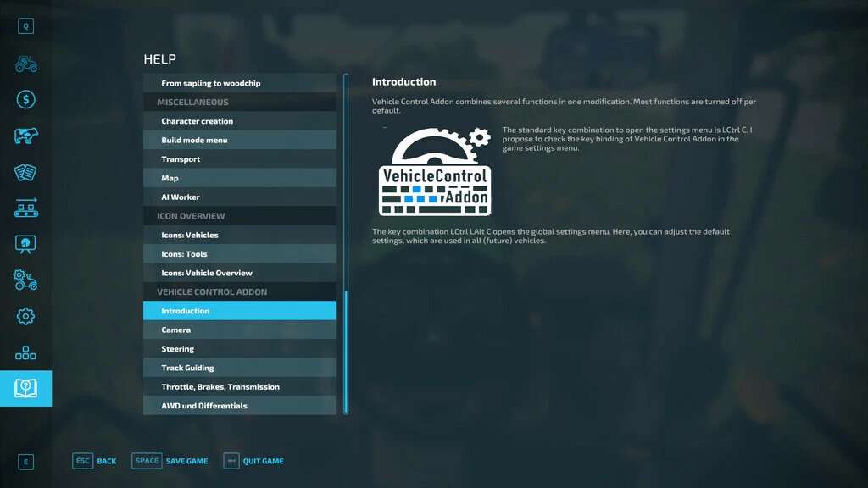Open Icons: Vehicle Overview entry

[x=239, y=273]
